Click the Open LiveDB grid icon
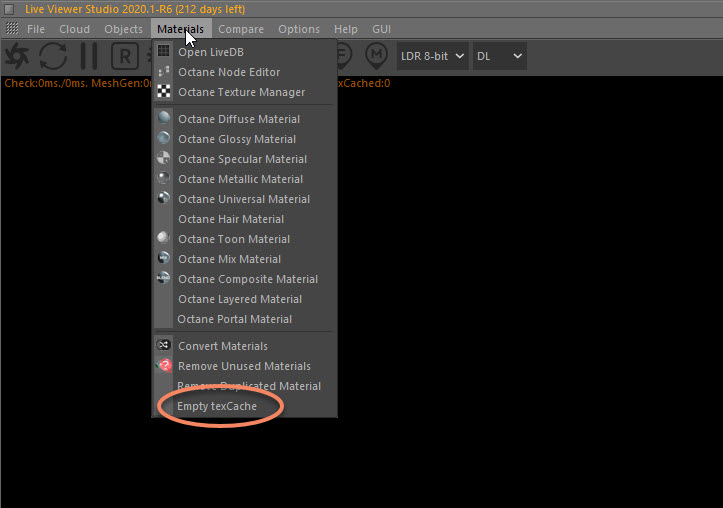The height and width of the screenshot is (508, 723). [x=164, y=51]
